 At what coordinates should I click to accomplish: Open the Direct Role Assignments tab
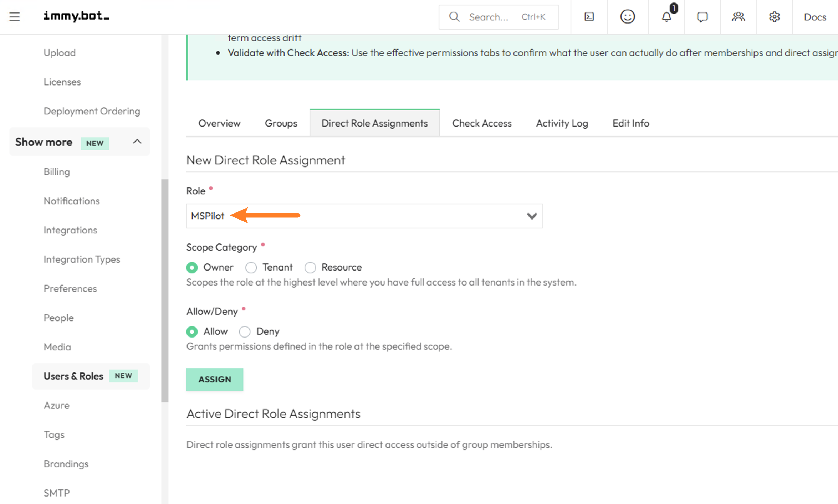tap(374, 123)
